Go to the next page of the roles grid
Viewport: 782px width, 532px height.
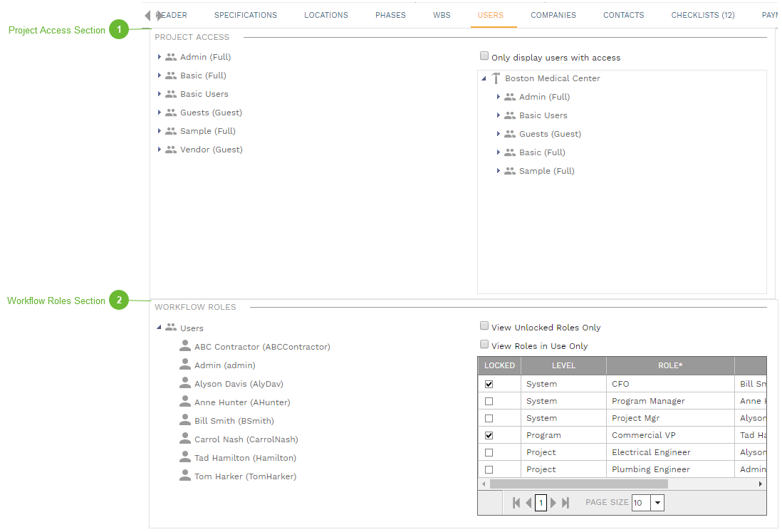click(553, 503)
